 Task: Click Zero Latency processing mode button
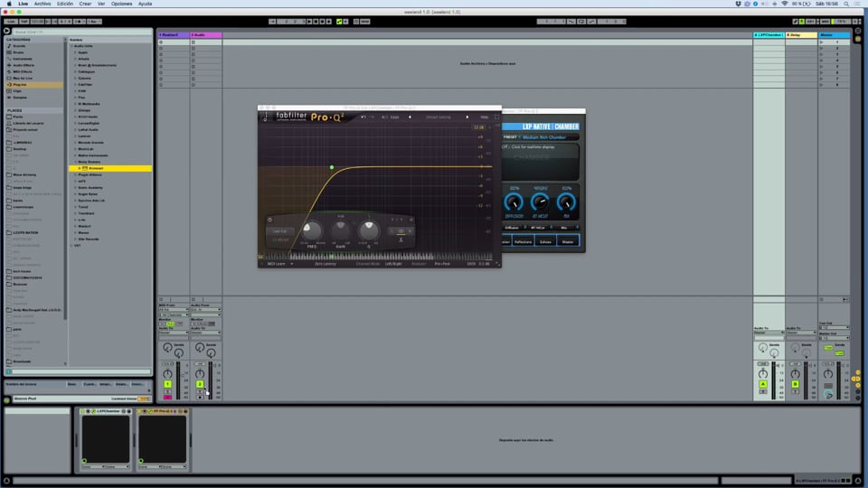[325, 264]
